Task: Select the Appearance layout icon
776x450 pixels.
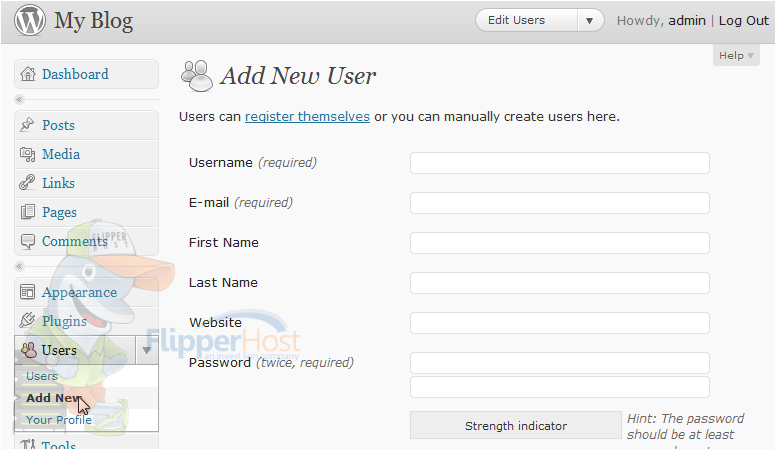Action: (27, 292)
